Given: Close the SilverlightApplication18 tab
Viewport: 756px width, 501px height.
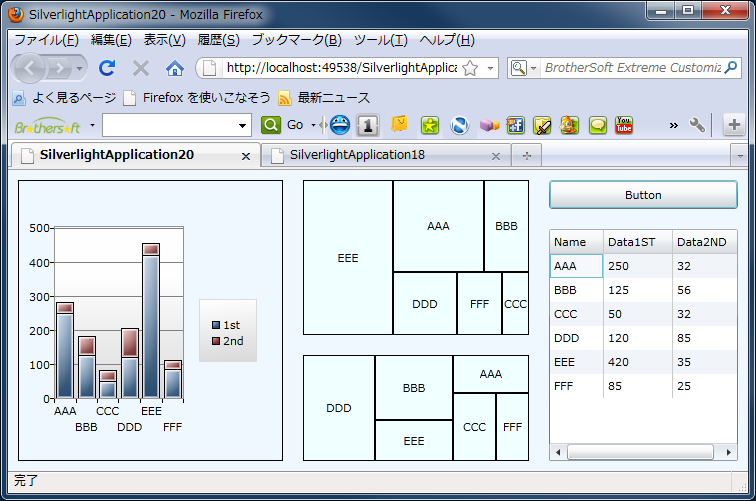Looking at the screenshot, I should tap(496, 156).
